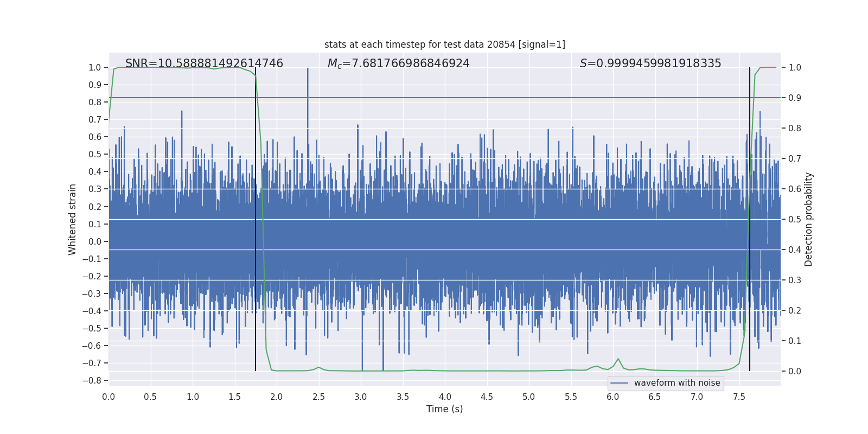The height and width of the screenshot is (434, 868).
Task: Click the 1.5 tick on the Time axis
Action: pos(234,397)
